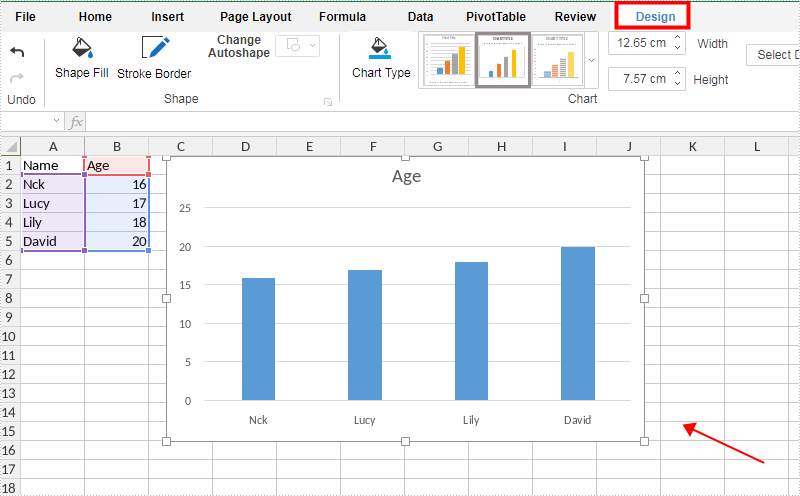Click the Stroke Border pen icon
This screenshot has height=496, width=800.
155,47
